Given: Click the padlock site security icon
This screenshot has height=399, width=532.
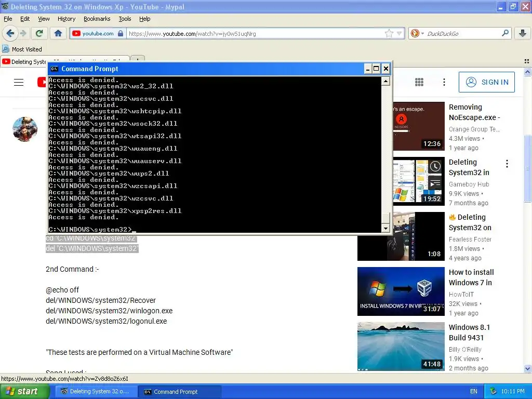Looking at the screenshot, I should tap(121, 33).
